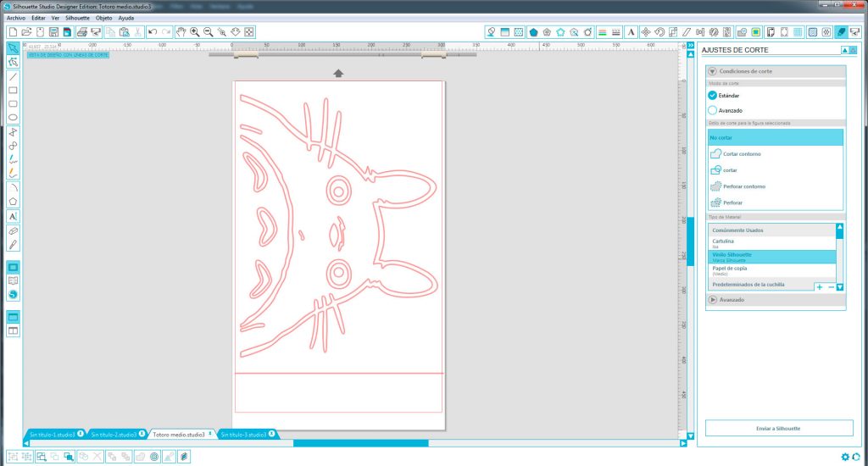
Task: Choose the rectangle drawing tool
Action: (13, 90)
